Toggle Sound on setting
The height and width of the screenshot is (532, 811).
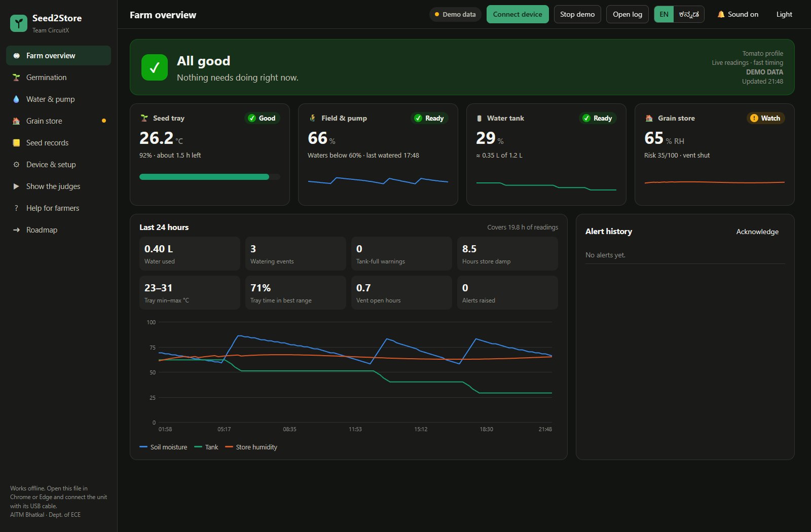pos(738,14)
